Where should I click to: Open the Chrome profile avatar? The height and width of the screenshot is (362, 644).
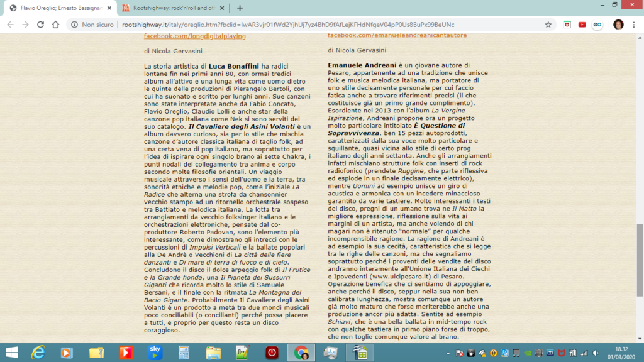(x=618, y=25)
